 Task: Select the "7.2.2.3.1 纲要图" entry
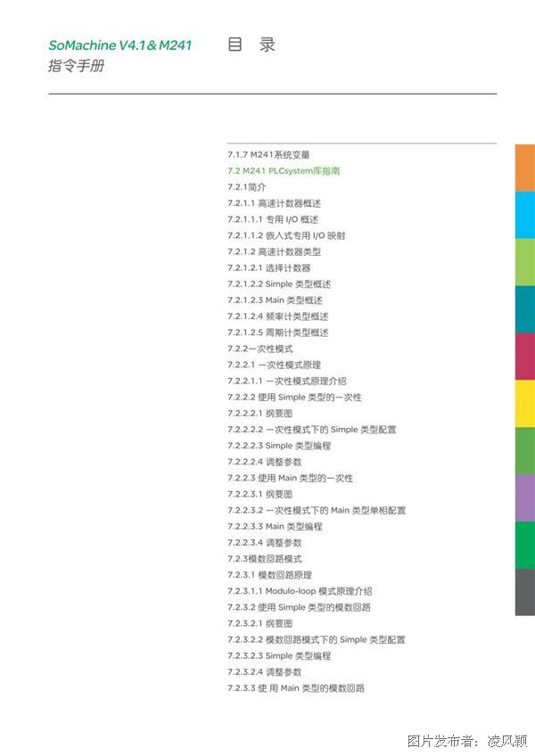point(259,494)
